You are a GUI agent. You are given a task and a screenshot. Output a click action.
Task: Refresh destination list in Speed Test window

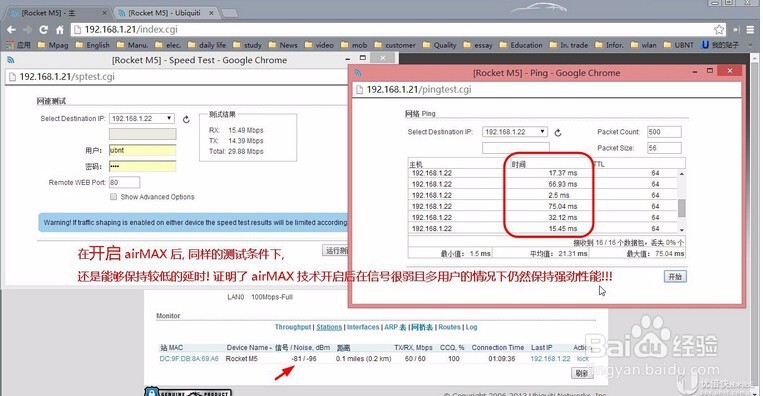point(186,119)
